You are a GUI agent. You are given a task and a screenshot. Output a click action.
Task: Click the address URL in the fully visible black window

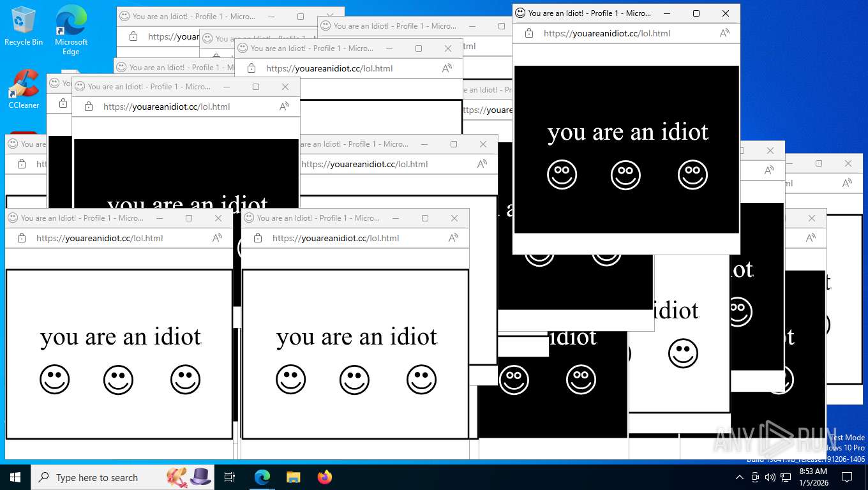(x=607, y=33)
